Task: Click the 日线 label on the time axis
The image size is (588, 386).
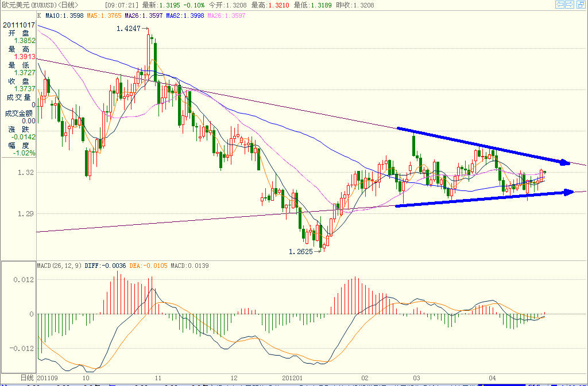Action: 26,378
